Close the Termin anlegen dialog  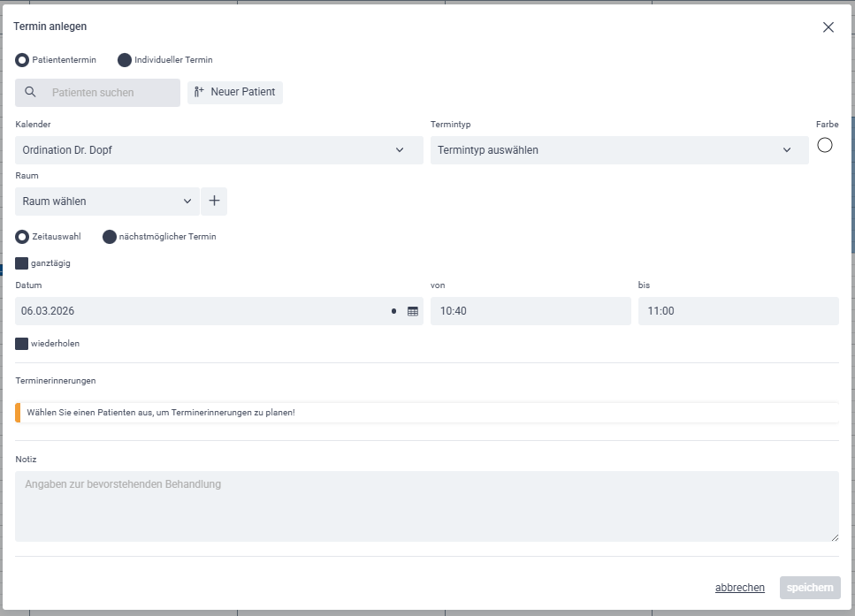pyautogui.click(x=828, y=27)
